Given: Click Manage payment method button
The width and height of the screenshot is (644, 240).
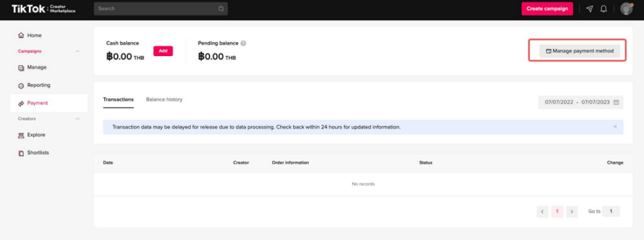Looking at the screenshot, I should 579,51.
